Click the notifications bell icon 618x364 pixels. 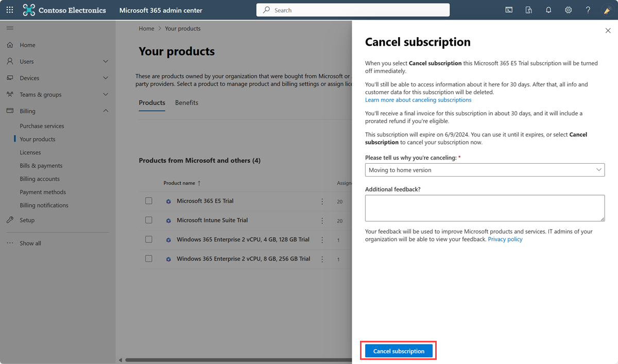click(548, 10)
